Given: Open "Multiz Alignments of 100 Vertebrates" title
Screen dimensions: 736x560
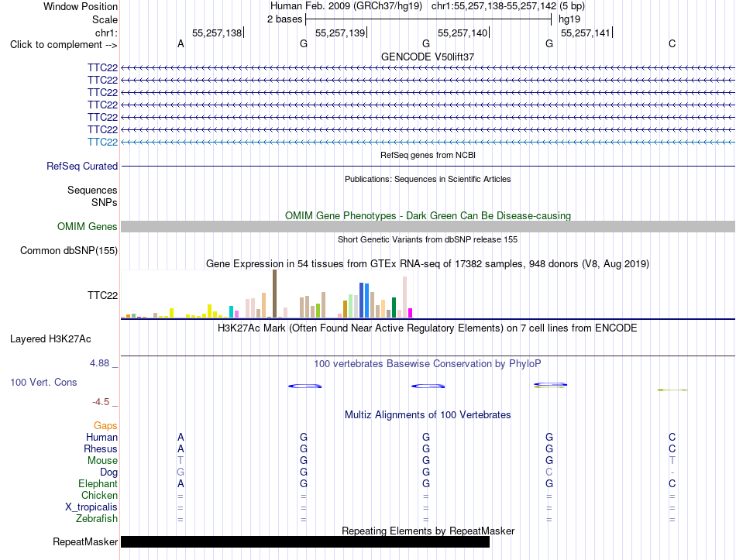Looking at the screenshot, I should 428,415.
